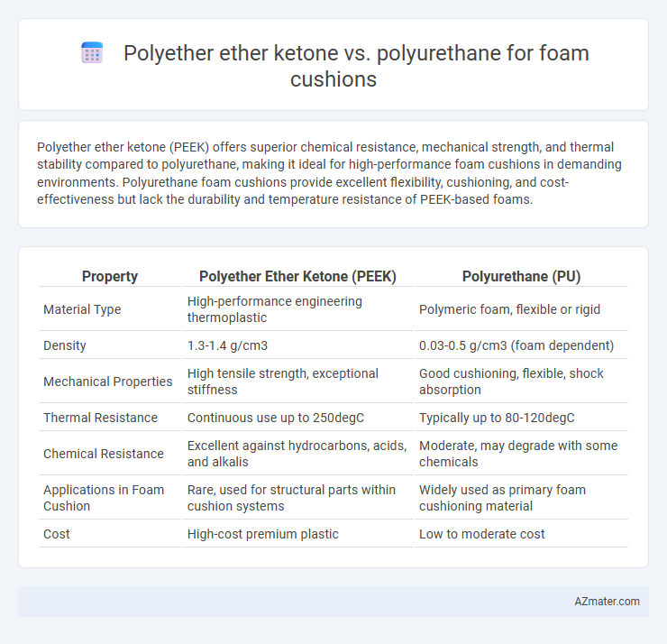
Task: Click 'Excellent against hydrocarbons, acids, and alkalis' cell
Action: click(x=297, y=454)
